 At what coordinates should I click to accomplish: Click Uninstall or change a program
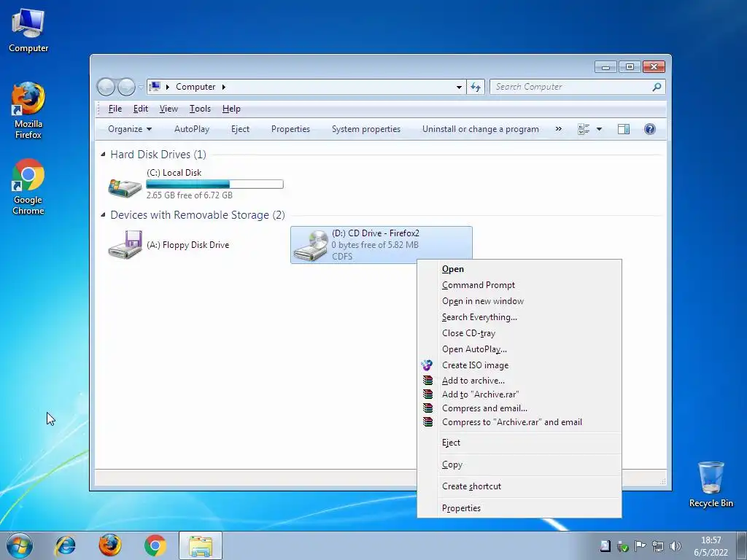[x=480, y=129]
